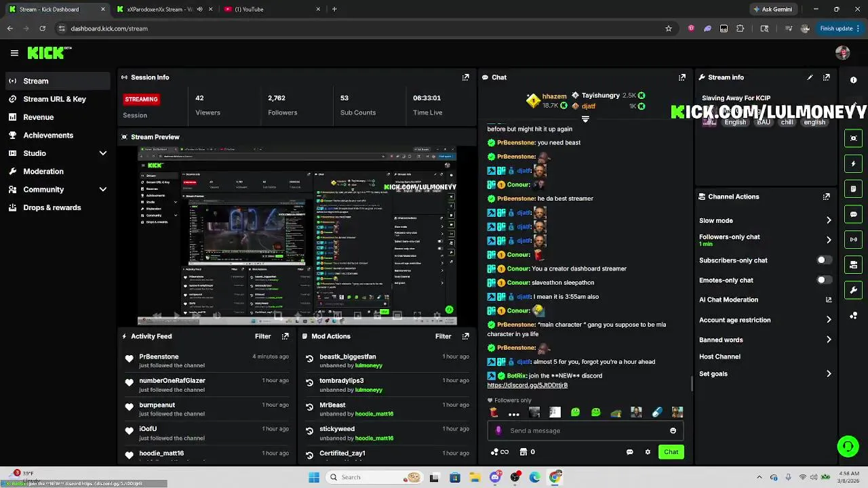Click the browser address bar

coord(365,28)
